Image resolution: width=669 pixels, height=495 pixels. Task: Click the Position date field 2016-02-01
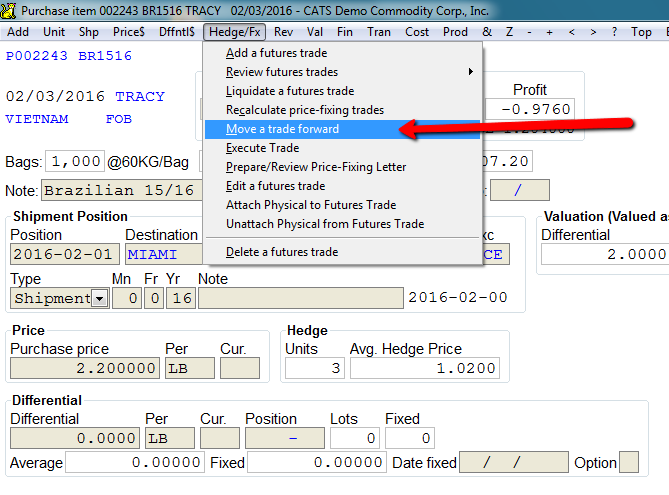pyautogui.click(x=65, y=254)
